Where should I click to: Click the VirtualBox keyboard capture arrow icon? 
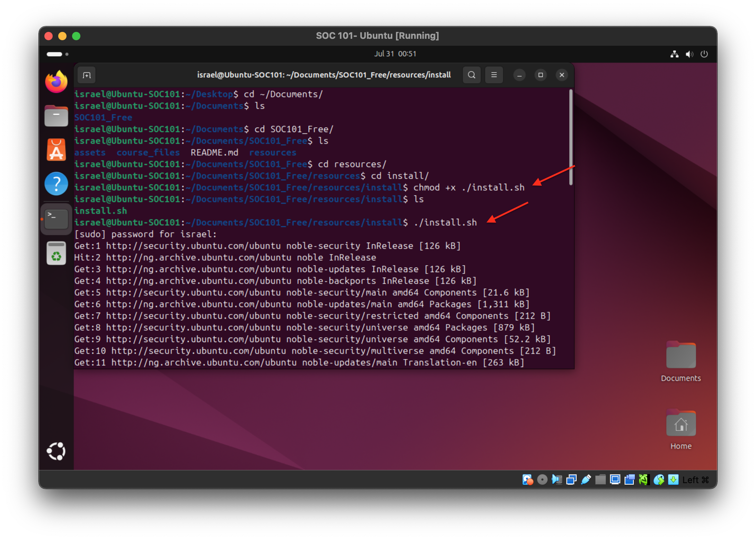(x=673, y=480)
